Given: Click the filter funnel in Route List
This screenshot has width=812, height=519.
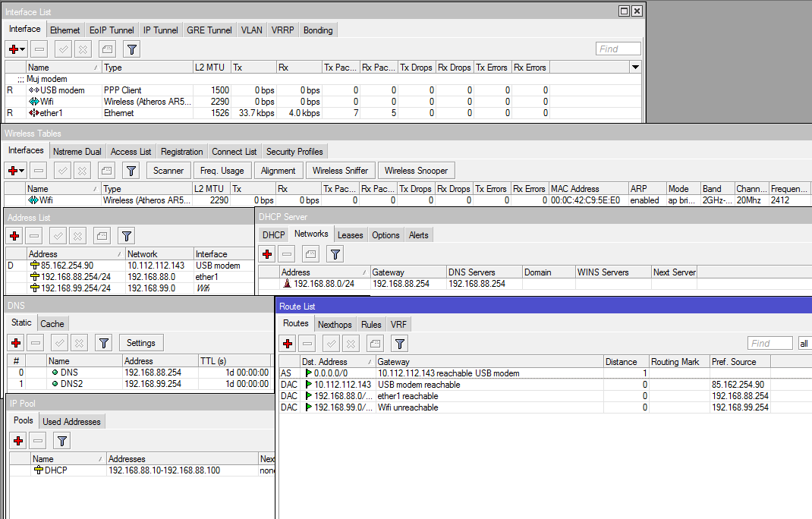Looking at the screenshot, I should point(400,344).
